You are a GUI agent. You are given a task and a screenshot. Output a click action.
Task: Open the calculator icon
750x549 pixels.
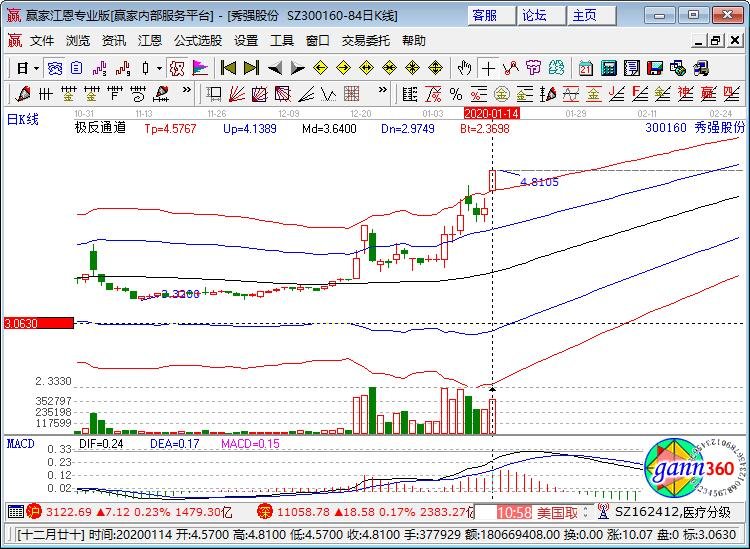(x=608, y=68)
